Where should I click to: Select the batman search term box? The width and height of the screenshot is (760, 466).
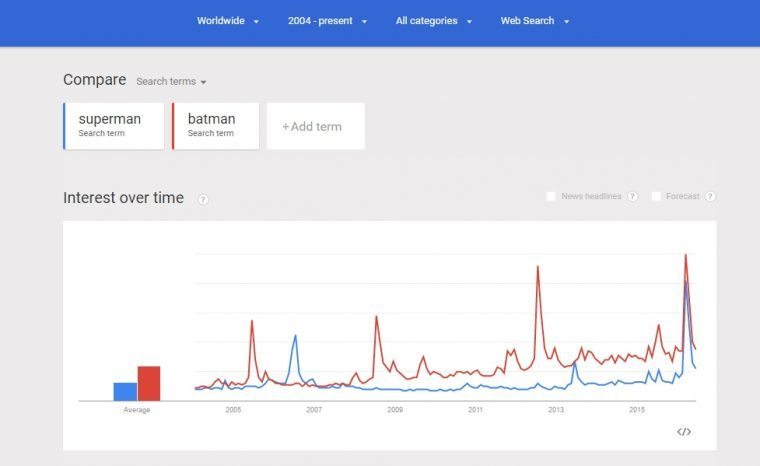tap(216, 126)
